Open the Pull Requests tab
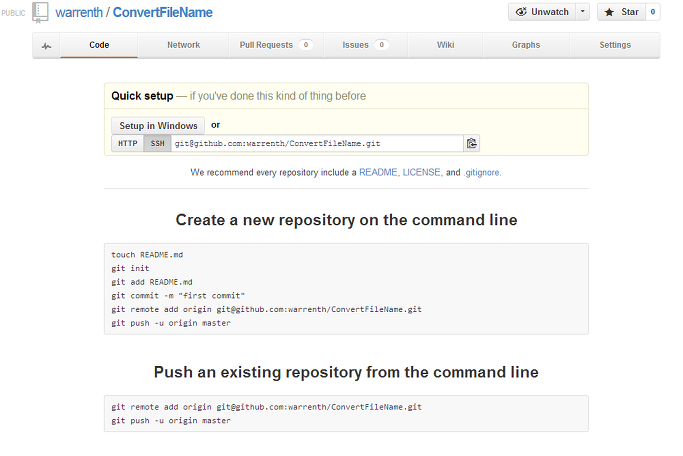The height and width of the screenshot is (456, 683). (x=276, y=45)
